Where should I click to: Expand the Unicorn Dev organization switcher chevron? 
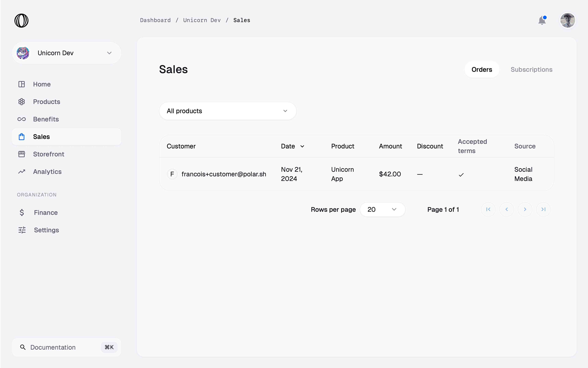109,53
